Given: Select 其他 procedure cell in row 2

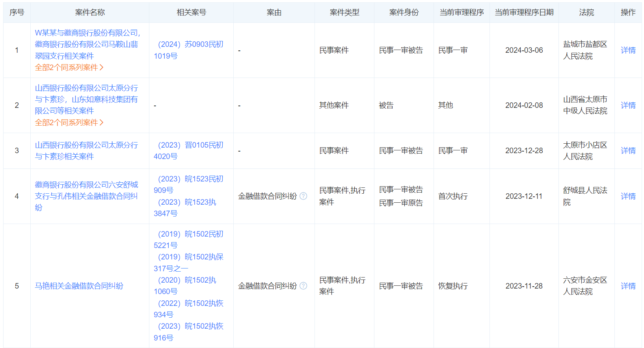Looking at the screenshot, I should (x=462, y=105).
